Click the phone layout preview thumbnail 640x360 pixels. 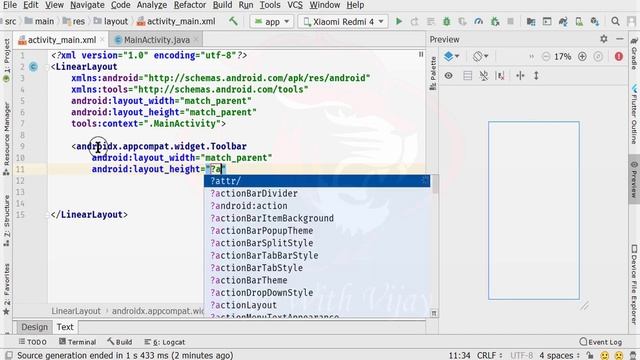click(x=534, y=210)
